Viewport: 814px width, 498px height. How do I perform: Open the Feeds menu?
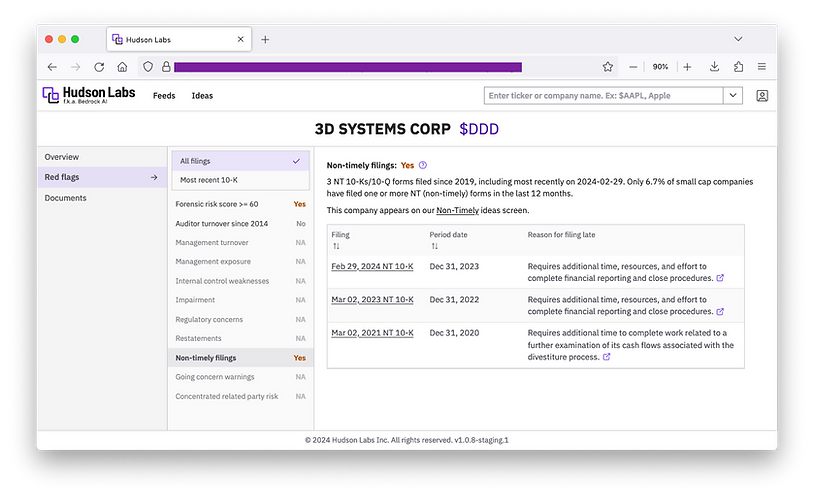click(164, 96)
